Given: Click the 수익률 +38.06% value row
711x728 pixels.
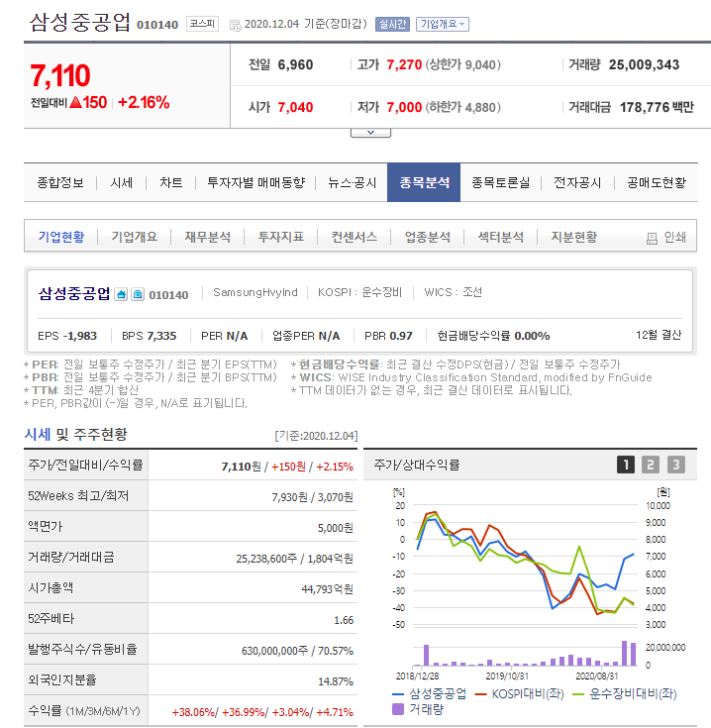Looking at the screenshot, I should 262,712.
